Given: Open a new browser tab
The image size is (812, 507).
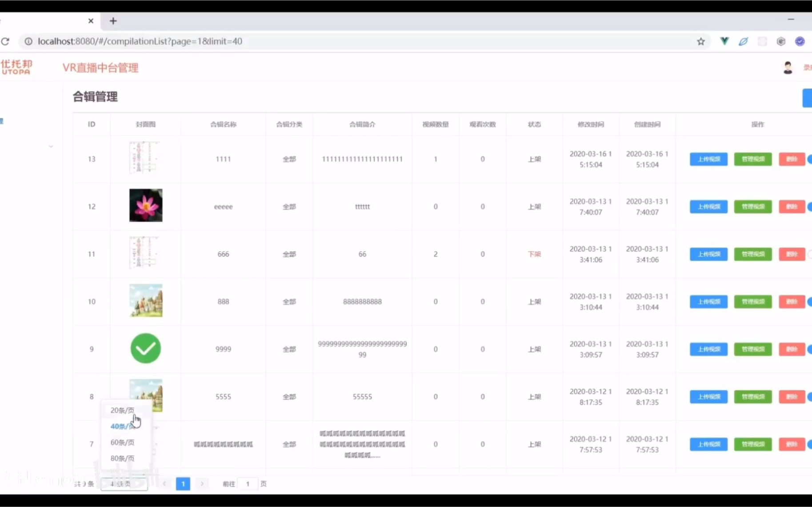Looking at the screenshot, I should click(113, 21).
